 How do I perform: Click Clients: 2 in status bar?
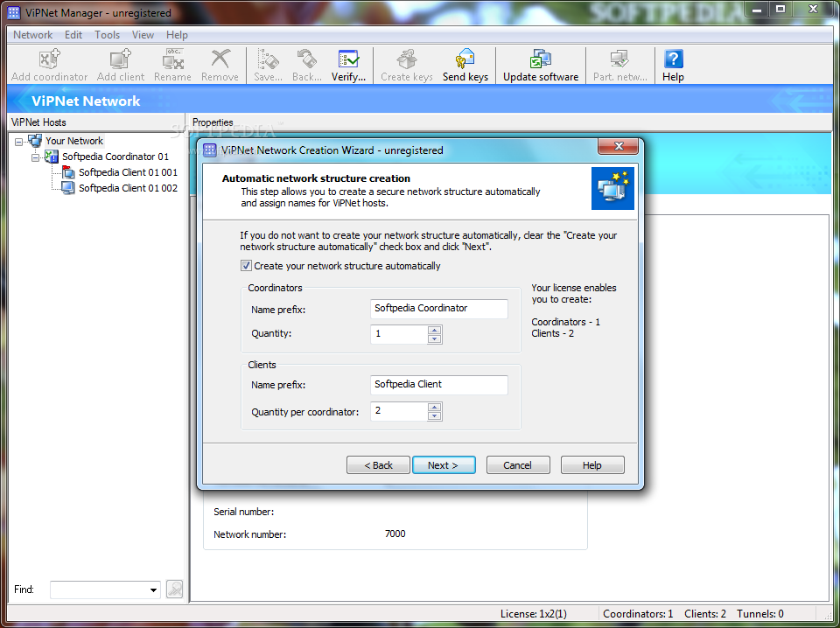pyautogui.click(x=705, y=614)
